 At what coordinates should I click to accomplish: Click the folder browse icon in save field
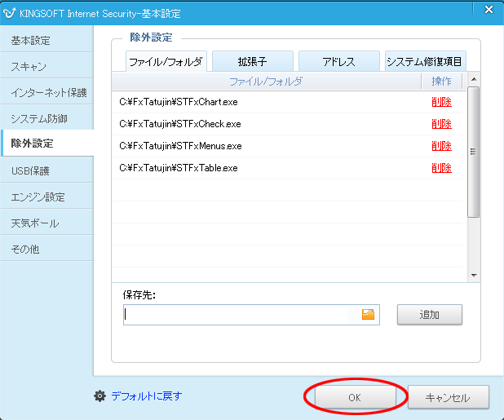(x=368, y=314)
